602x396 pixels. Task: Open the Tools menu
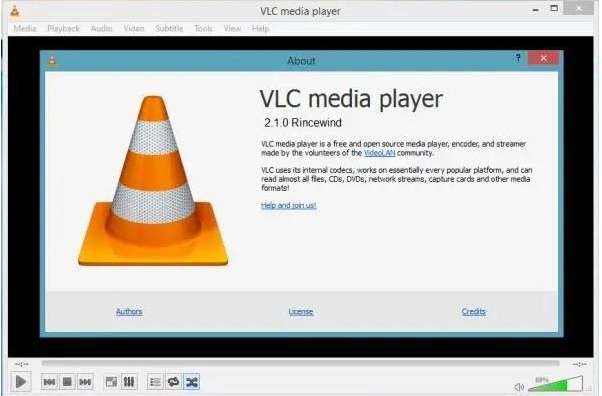pos(203,28)
